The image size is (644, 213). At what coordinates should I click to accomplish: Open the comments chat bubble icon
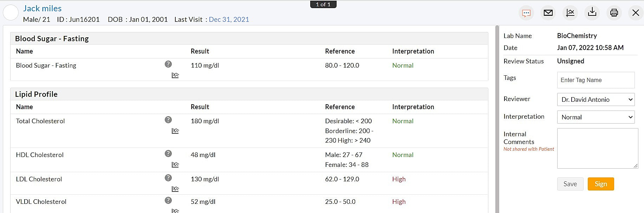click(x=526, y=13)
